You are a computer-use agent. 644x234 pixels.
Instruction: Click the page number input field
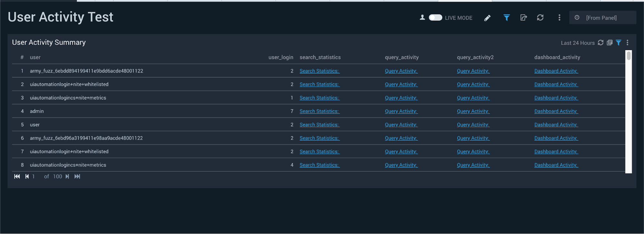[x=36, y=177]
